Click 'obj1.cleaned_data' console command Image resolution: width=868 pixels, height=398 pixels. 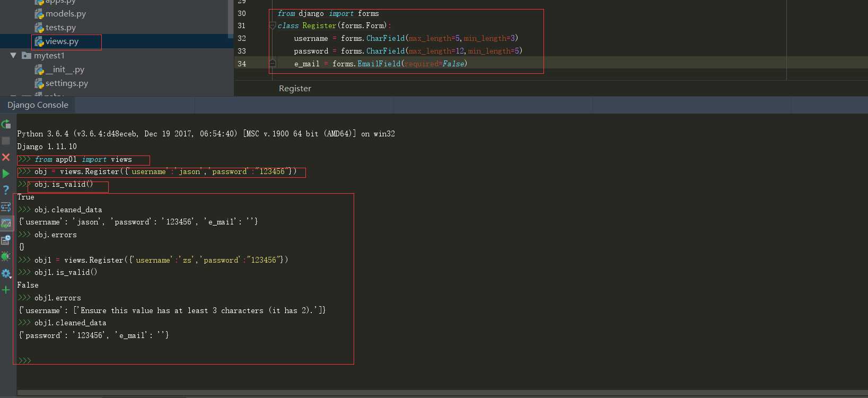coord(71,323)
